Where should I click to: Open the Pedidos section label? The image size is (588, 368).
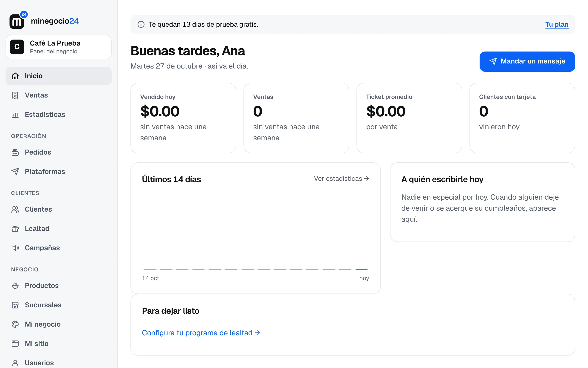click(38, 152)
